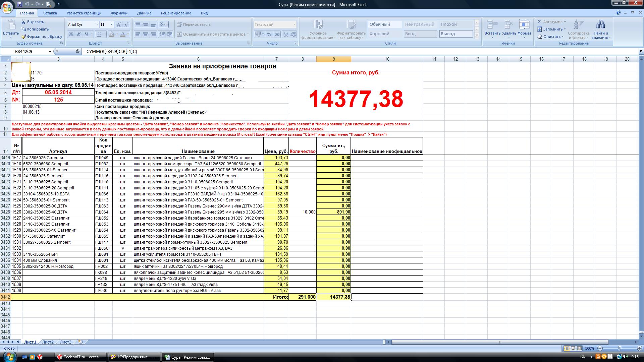Open 1С:Предприятие from the taskbar
The width and height of the screenshot is (644, 362).
coord(134,357)
